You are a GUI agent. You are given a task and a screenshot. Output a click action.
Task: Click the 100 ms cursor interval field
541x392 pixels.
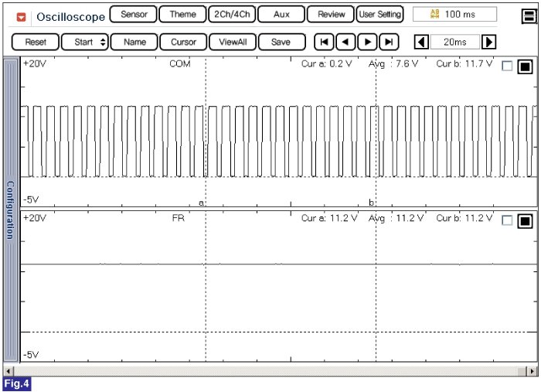click(x=454, y=14)
